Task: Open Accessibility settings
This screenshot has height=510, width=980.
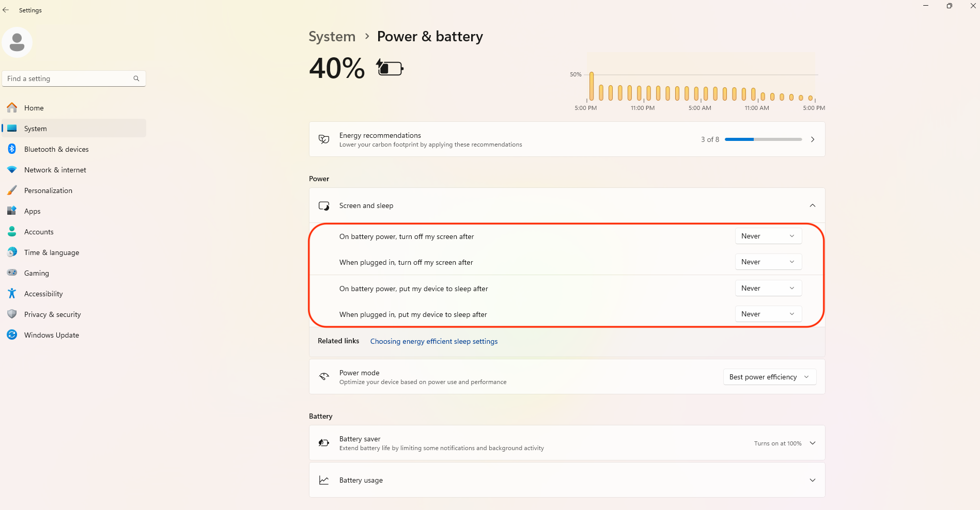Action: [74, 294]
